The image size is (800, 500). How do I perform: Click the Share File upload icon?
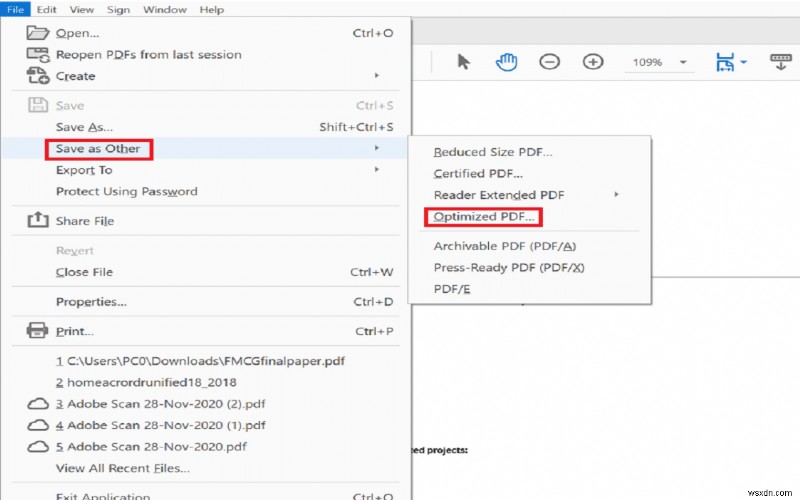click(x=38, y=220)
